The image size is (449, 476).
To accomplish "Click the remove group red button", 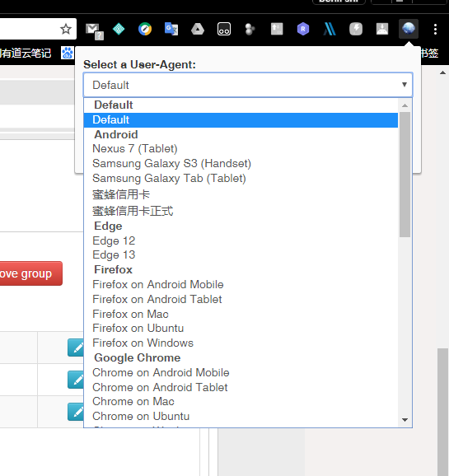I will [31, 273].
